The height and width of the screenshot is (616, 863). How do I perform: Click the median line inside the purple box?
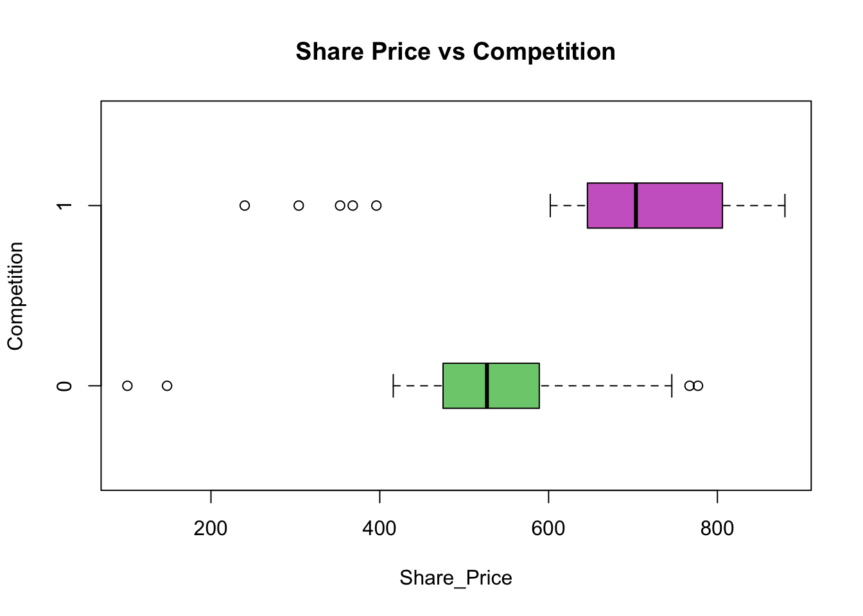point(636,205)
